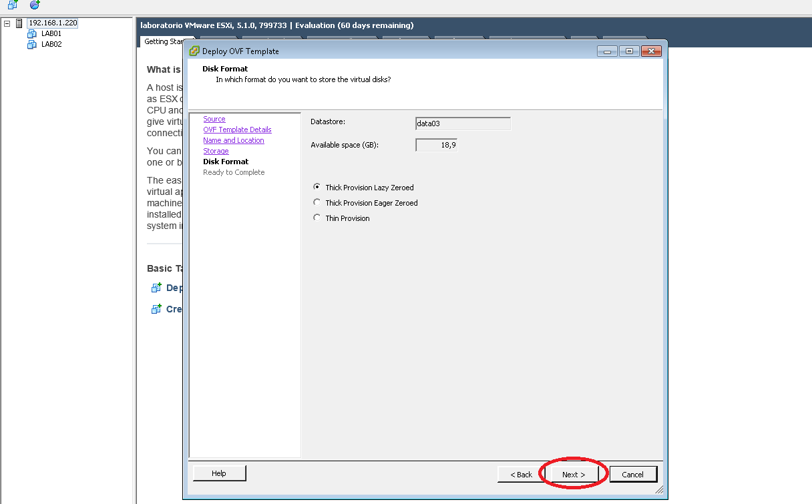Screen dimensions: 812x504
Task: Maximize the Deploy OVF Template dialog
Action: click(x=629, y=51)
